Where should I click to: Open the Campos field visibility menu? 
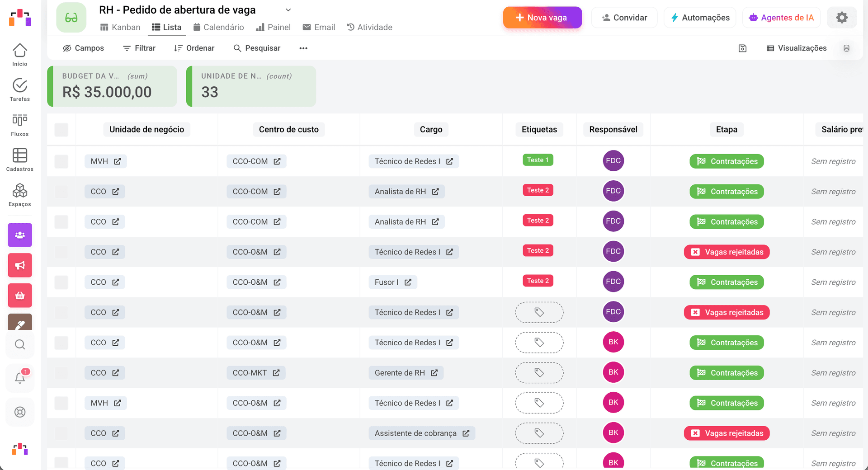click(x=83, y=48)
